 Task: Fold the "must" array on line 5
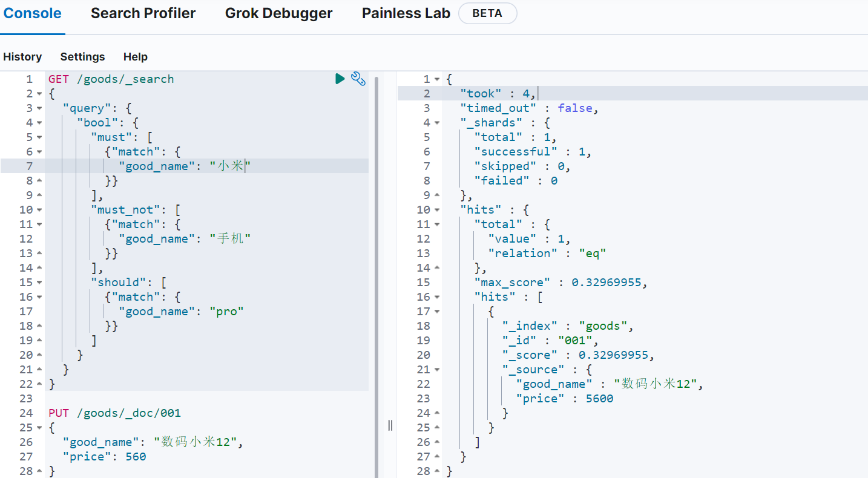(39, 137)
